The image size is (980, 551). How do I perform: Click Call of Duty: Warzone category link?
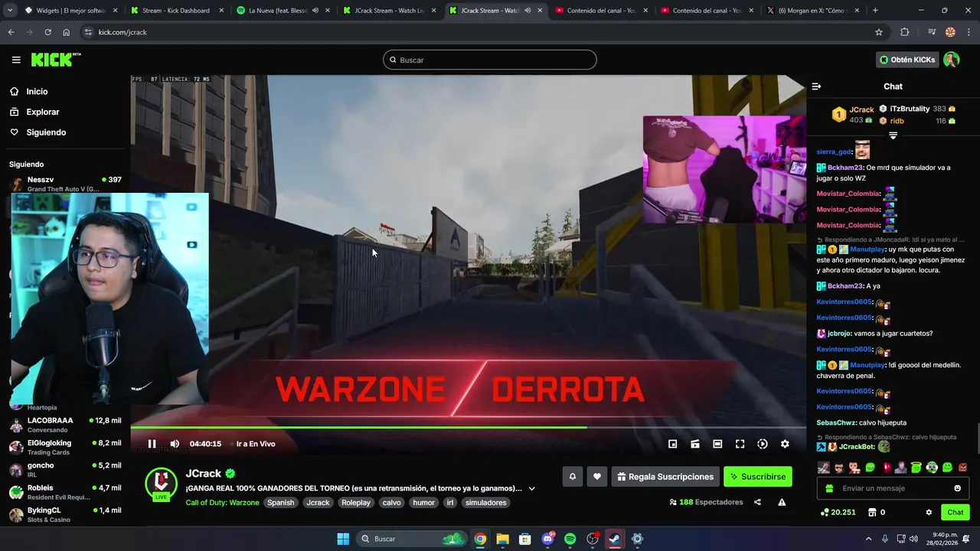coord(222,503)
